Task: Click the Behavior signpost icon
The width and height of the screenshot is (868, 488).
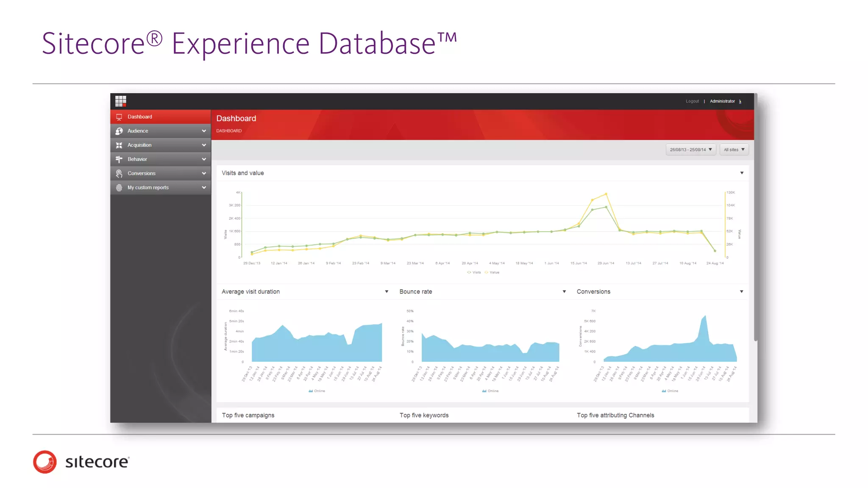Action: pos(119,159)
